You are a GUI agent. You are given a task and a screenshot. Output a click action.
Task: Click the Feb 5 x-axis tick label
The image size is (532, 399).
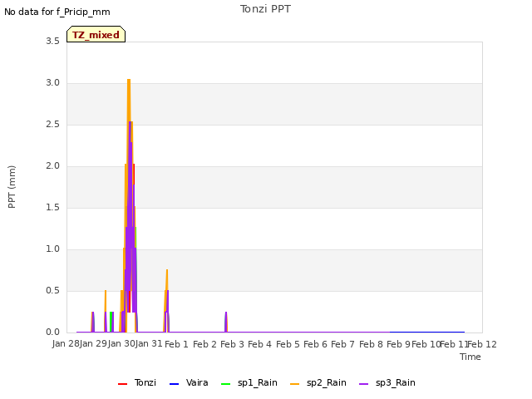pos(288,344)
